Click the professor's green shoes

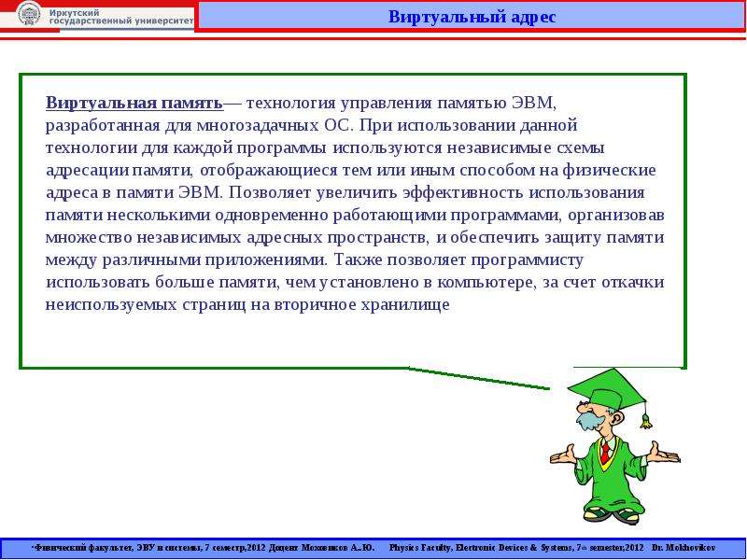coord(613,515)
